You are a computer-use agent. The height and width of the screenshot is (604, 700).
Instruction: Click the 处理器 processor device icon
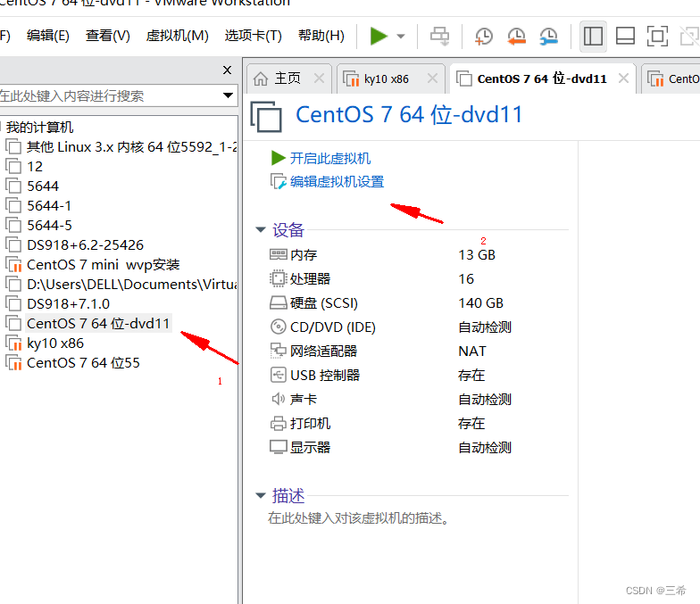coord(279,278)
